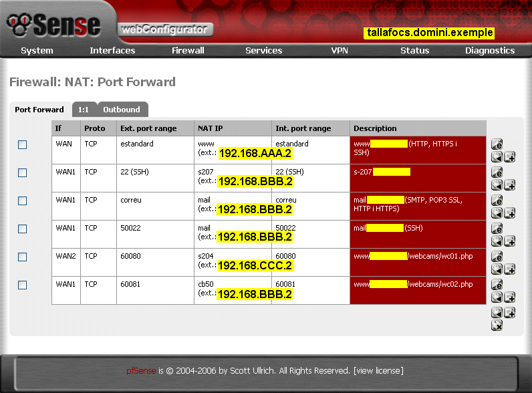Screen dimensions: 532x393
Task: Open the System menu
Action: (37, 51)
